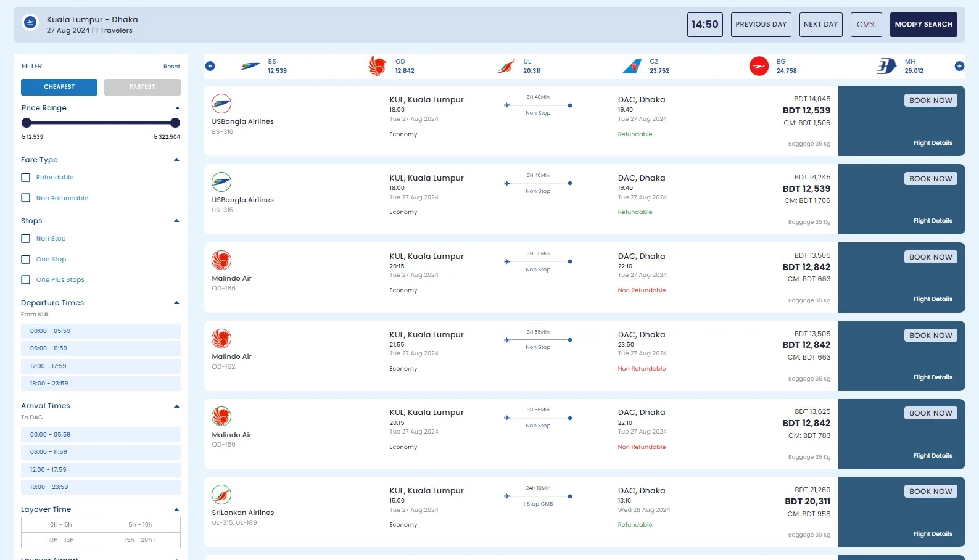Check the Non Stop filter
This screenshot has width=979, height=560.
(26, 239)
